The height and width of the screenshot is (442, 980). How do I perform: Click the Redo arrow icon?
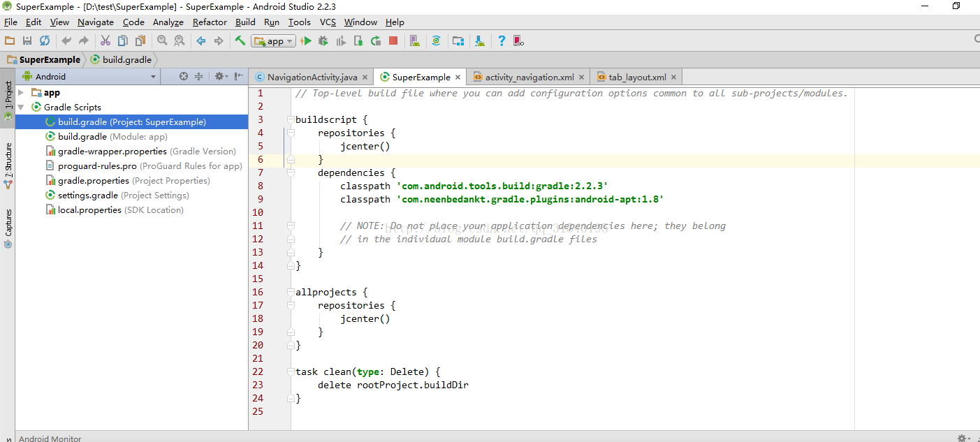pos(84,41)
